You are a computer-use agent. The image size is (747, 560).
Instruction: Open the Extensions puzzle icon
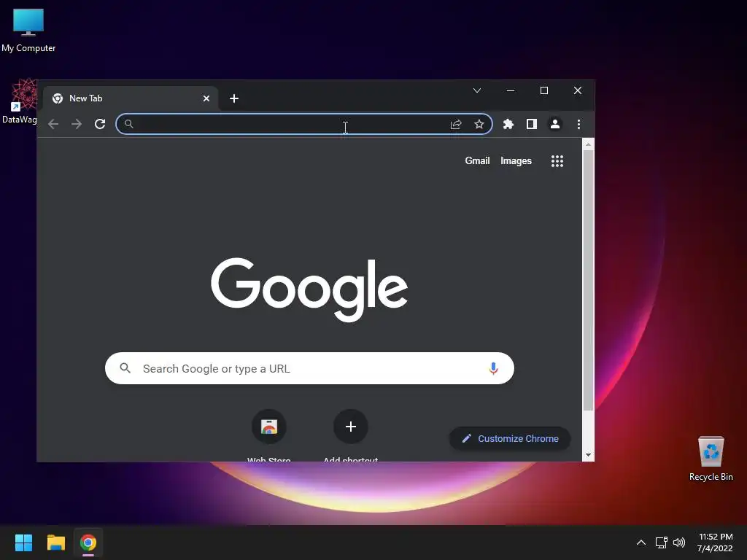click(508, 124)
